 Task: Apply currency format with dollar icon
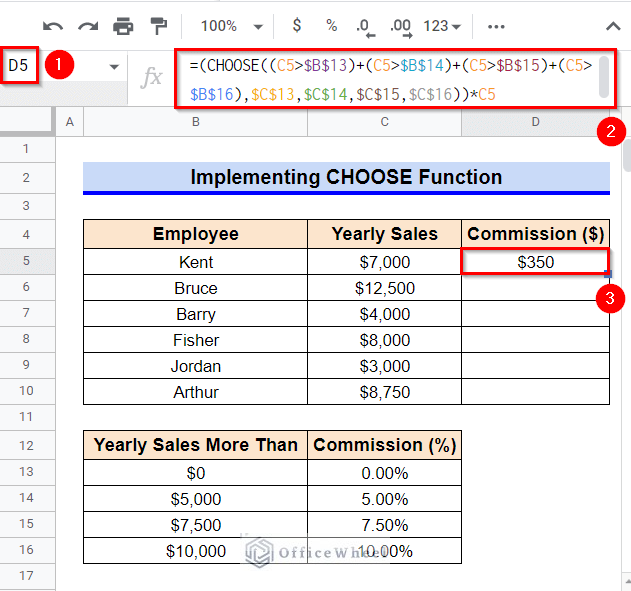296,26
